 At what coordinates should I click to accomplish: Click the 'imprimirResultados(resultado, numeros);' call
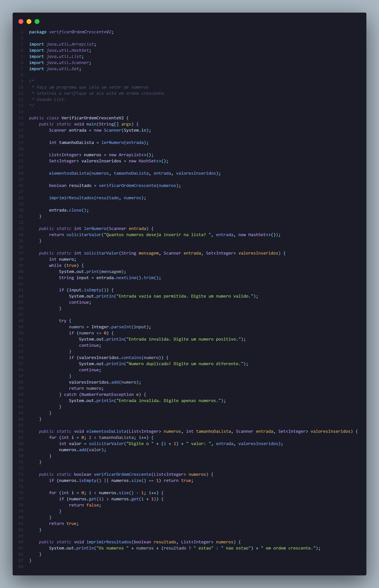pyautogui.click(x=97, y=198)
